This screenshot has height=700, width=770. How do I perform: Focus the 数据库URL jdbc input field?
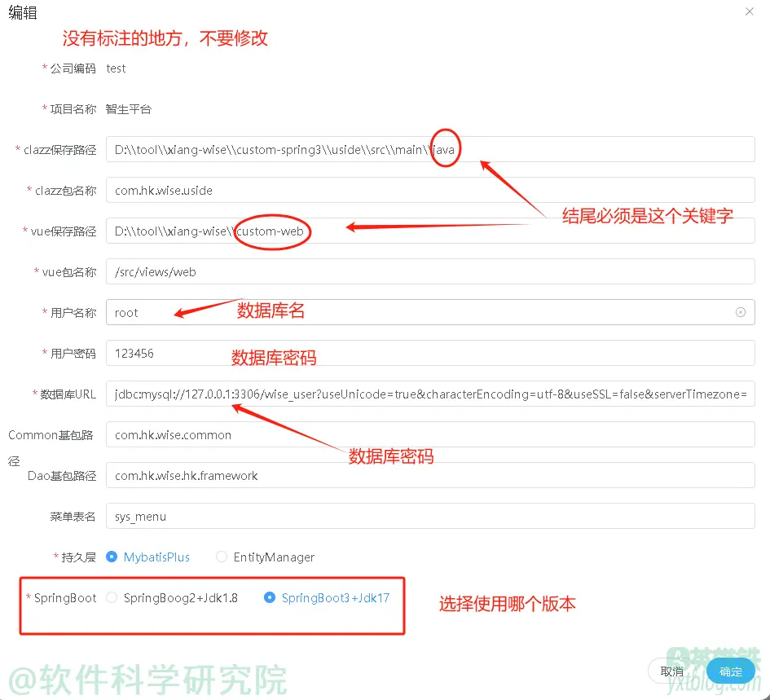tap(430, 394)
